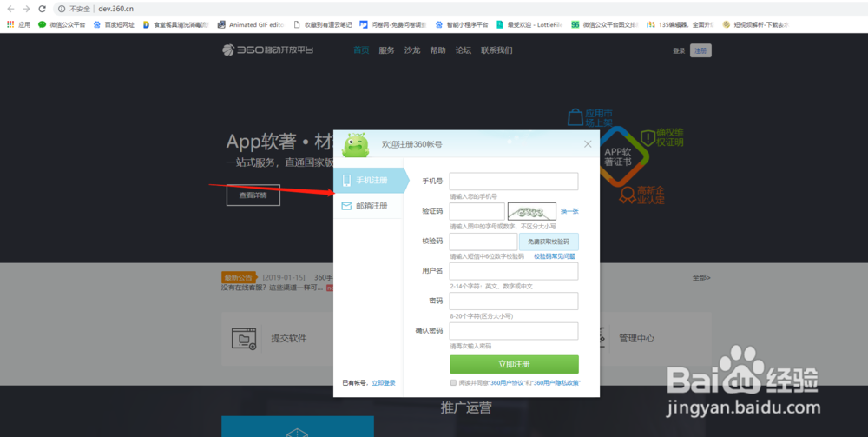Click the 登录 link in header
The image size is (868, 437).
(x=679, y=51)
